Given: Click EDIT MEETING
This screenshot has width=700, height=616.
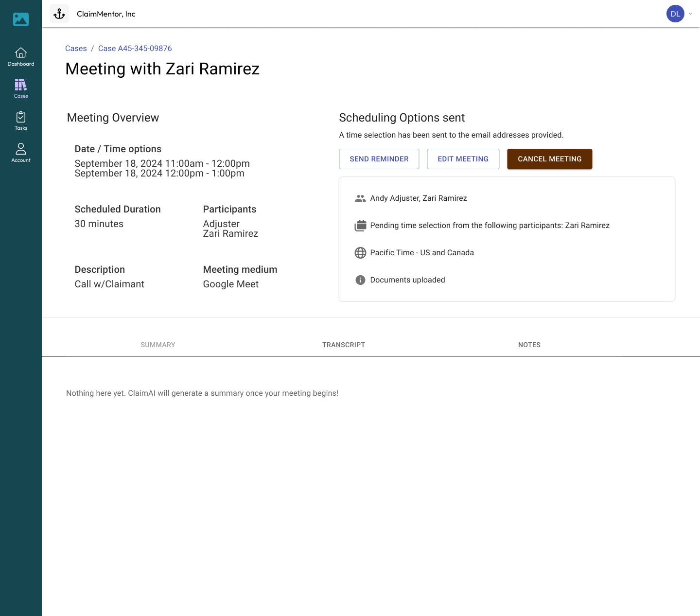Looking at the screenshot, I should [x=463, y=158].
